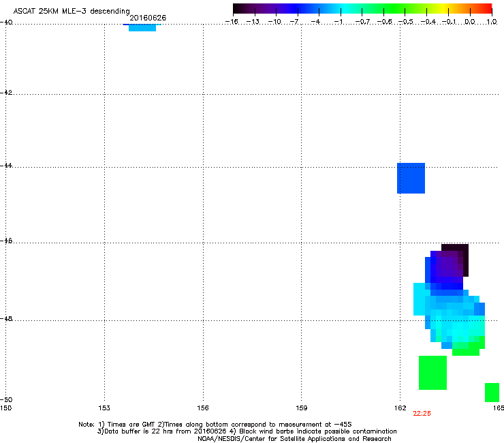Click the -0.5 colorbar label
The height and width of the screenshot is (443, 504).
(x=406, y=22)
